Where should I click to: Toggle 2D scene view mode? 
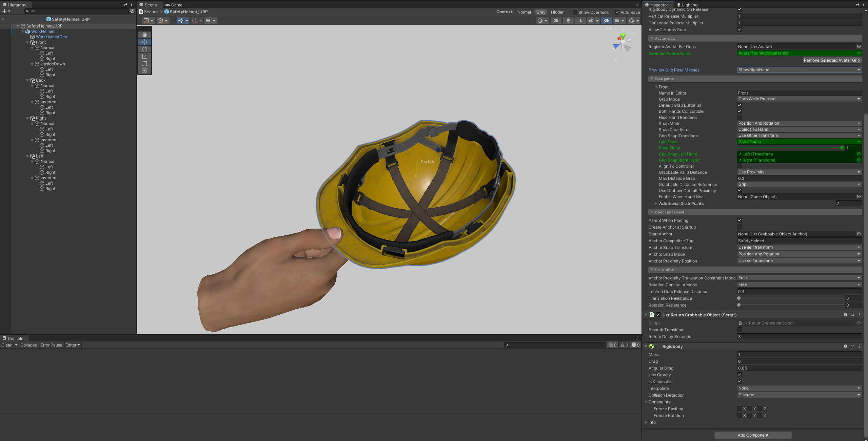(556, 21)
